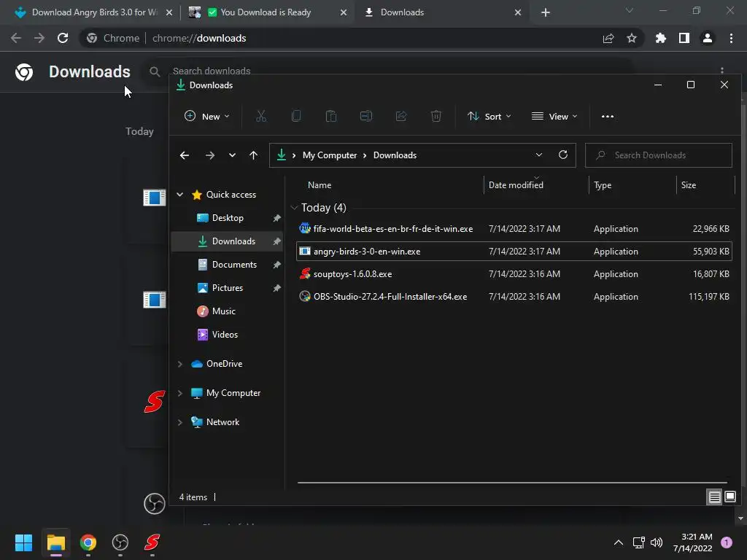Click the share page icon in address bar
Screen dimensions: 747x560
pos(608,38)
